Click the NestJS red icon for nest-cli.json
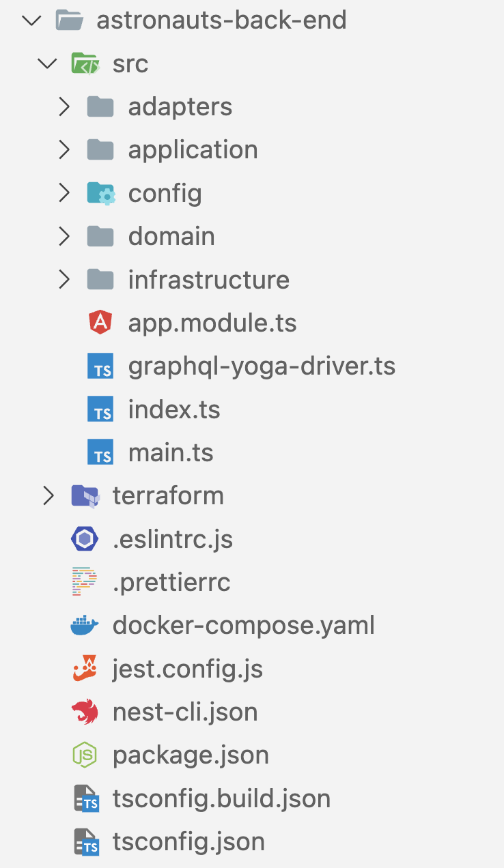 point(85,712)
